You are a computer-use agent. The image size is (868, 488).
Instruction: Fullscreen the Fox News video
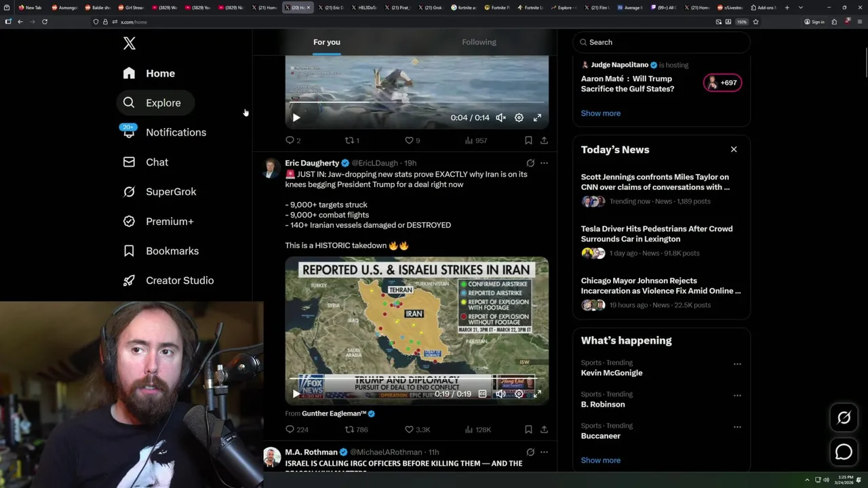coord(537,394)
